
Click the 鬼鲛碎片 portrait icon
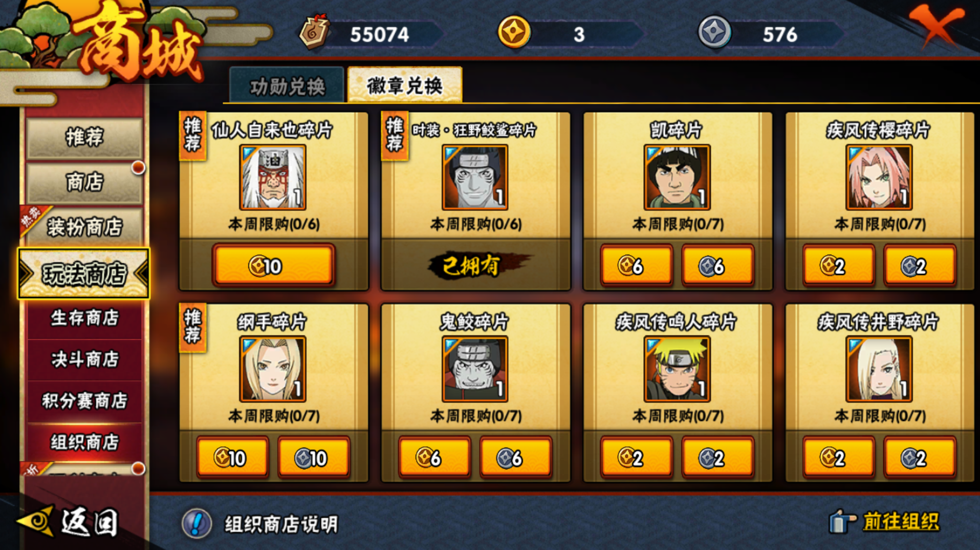coord(475,369)
